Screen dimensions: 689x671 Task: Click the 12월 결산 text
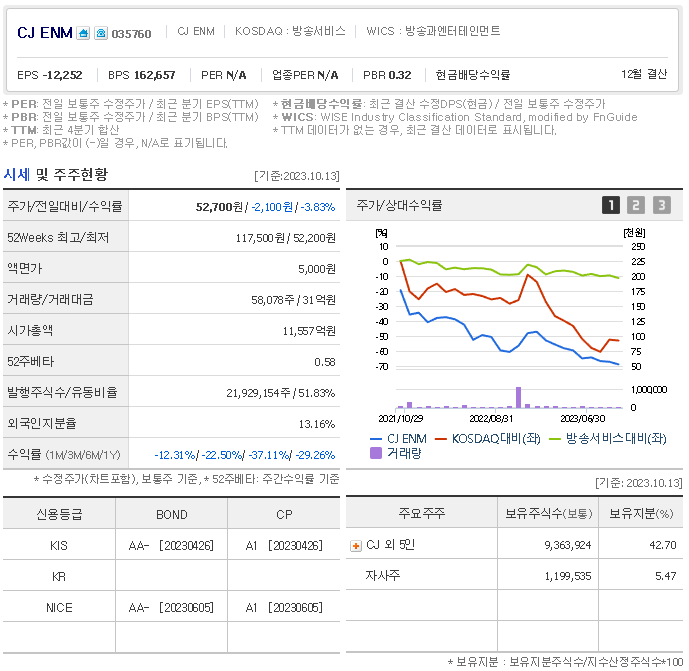[x=644, y=74]
